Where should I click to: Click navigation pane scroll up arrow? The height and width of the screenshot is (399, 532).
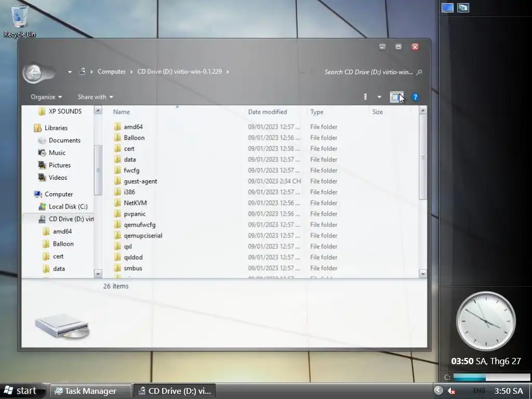tap(98, 110)
